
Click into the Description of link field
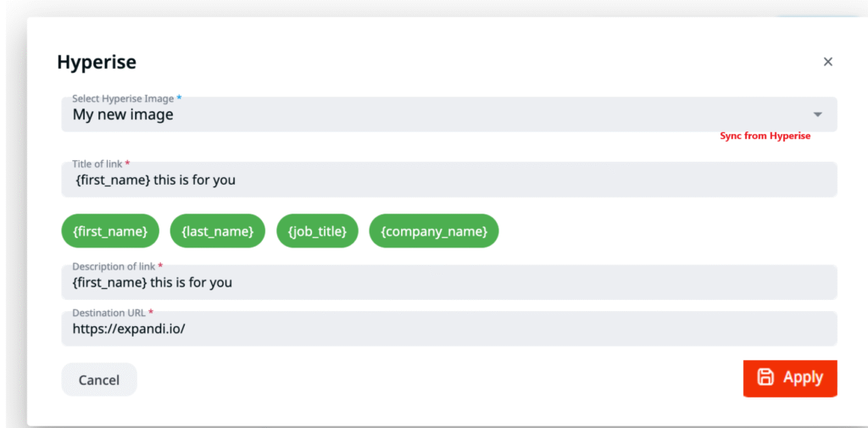tap(448, 283)
